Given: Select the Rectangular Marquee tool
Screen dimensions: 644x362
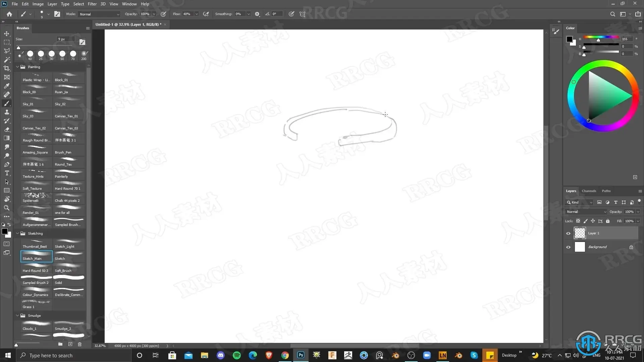Looking at the screenshot, I should pos(7,42).
